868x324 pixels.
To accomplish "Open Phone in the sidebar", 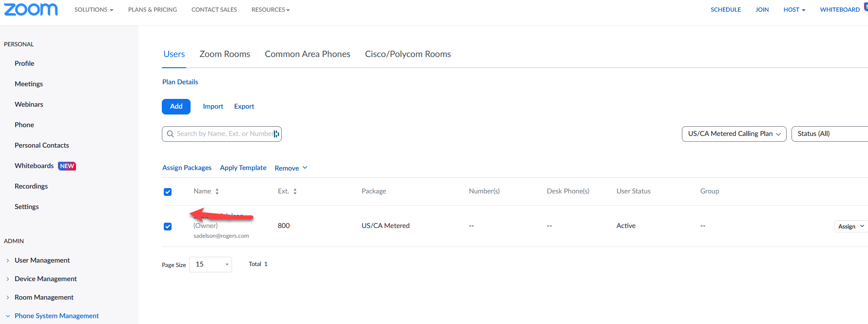I will click(x=24, y=125).
